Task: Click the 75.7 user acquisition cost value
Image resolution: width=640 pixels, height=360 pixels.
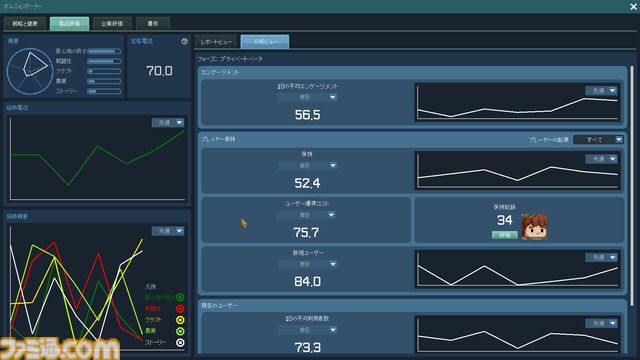Action: [306, 233]
